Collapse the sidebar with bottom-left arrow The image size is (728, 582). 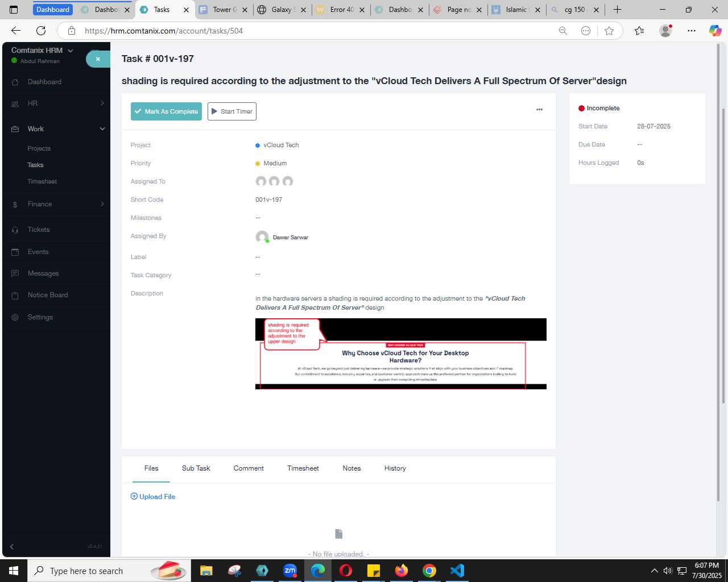11,546
